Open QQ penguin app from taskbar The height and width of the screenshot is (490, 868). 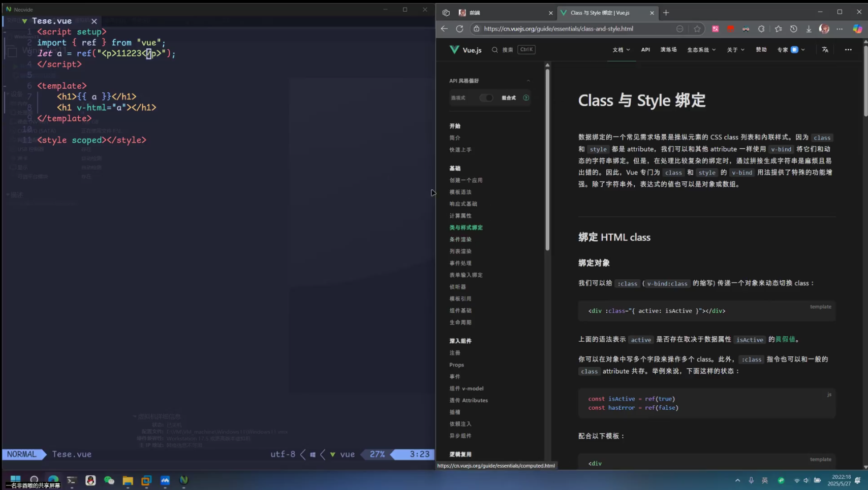(90, 480)
